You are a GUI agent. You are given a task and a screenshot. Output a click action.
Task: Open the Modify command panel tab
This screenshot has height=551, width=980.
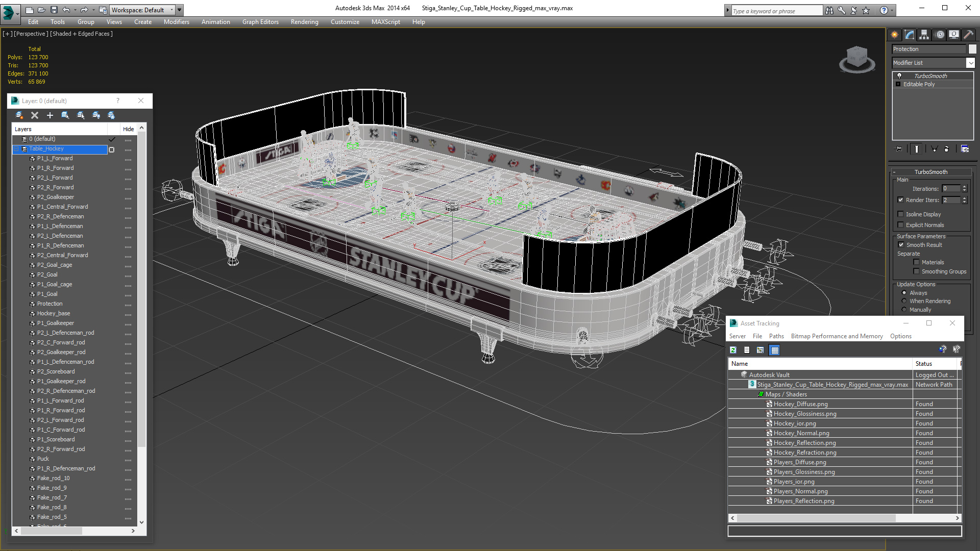(909, 35)
